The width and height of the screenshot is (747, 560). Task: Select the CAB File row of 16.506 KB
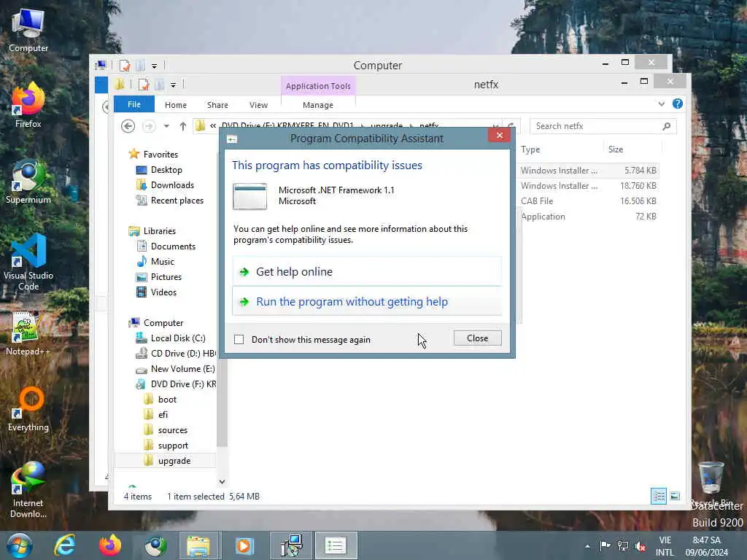click(x=589, y=201)
